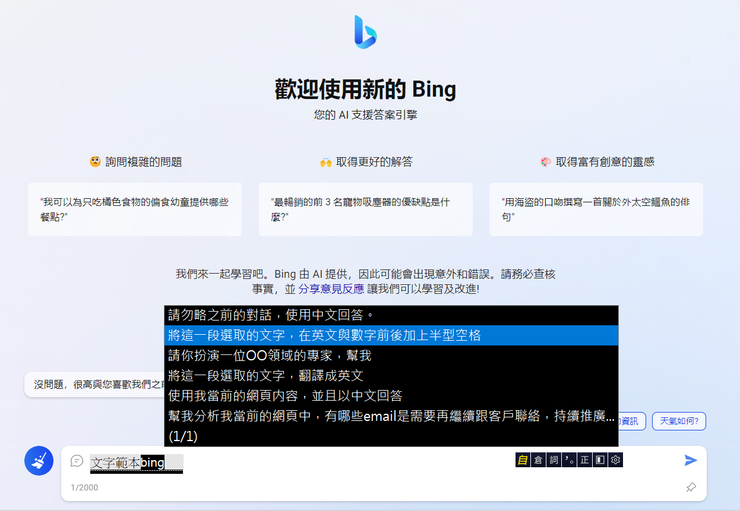Click the example card about 橘色食物的偏食幼童

pos(135,209)
